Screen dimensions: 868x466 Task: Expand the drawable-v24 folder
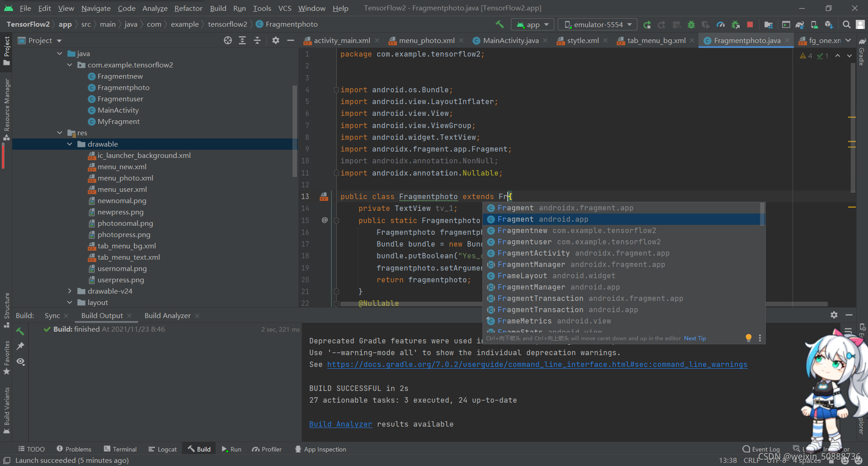[x=70, y=291]
